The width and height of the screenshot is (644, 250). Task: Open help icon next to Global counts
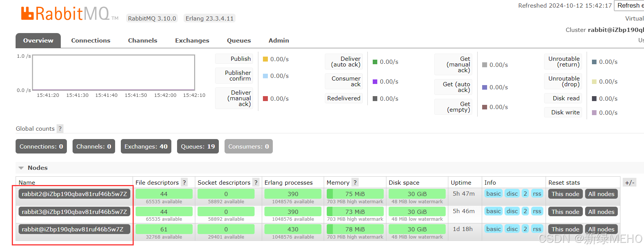coord(60,129)
